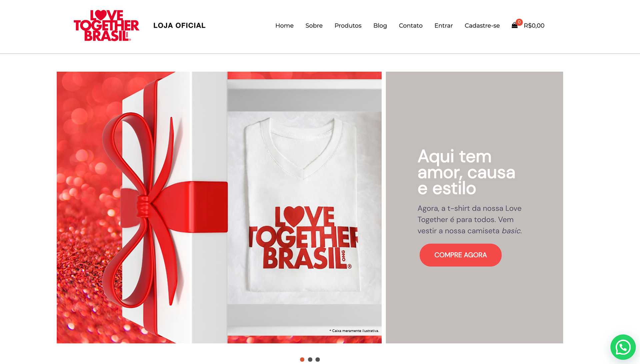Go to the Sobre page

click(x=314, y=26)
